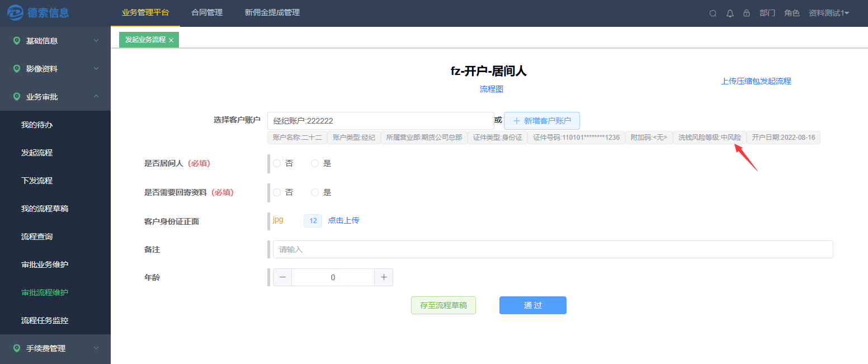Click the lock screen icon
The width and height of the screenshot is (868, 364).
(747, 13)
